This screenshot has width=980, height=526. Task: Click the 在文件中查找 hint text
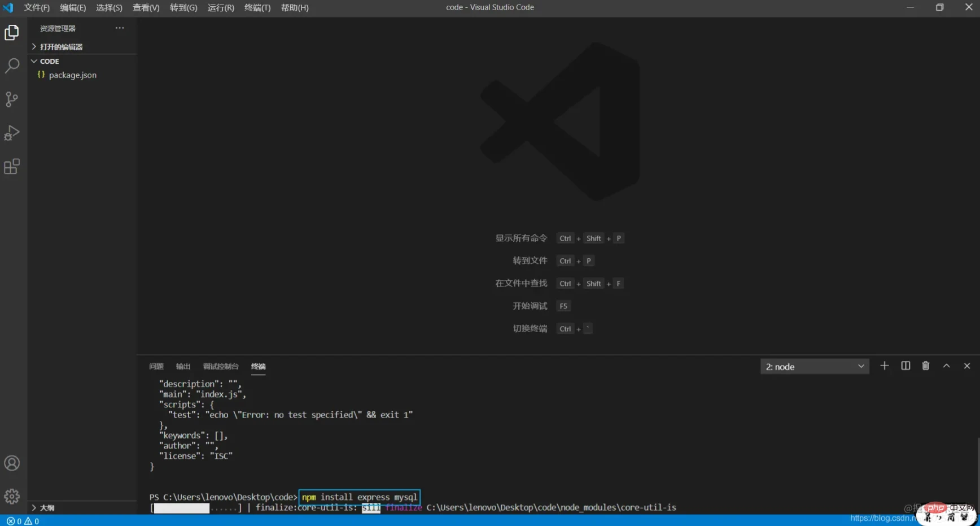(x=521, y=283)
